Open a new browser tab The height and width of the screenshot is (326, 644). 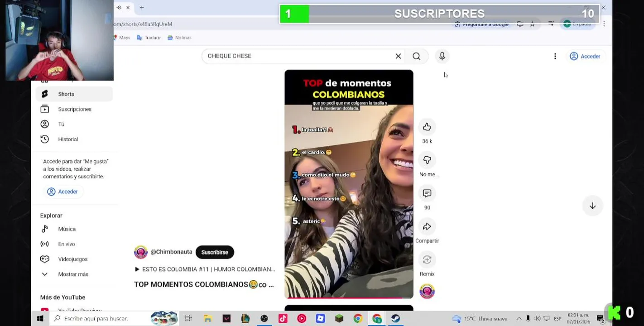point(142,8)
